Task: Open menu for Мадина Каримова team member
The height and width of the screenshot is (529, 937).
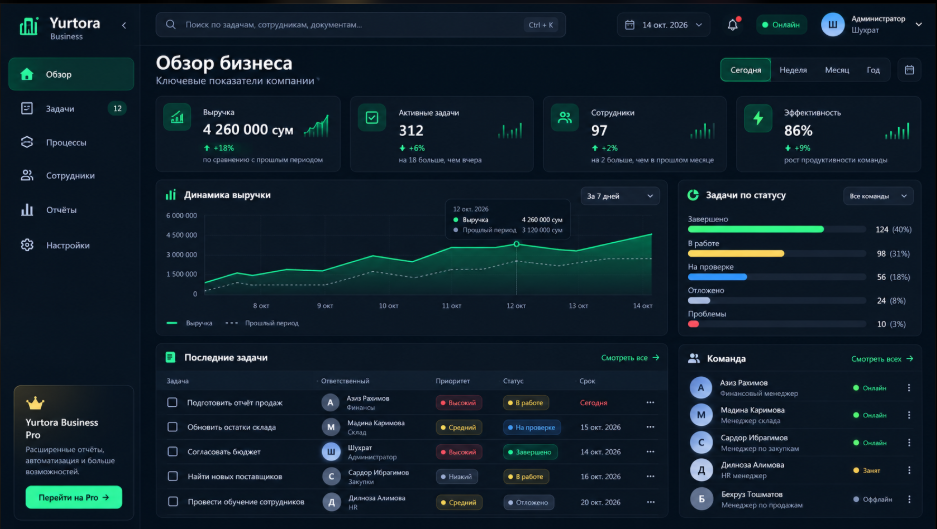Action: (909, 415)
